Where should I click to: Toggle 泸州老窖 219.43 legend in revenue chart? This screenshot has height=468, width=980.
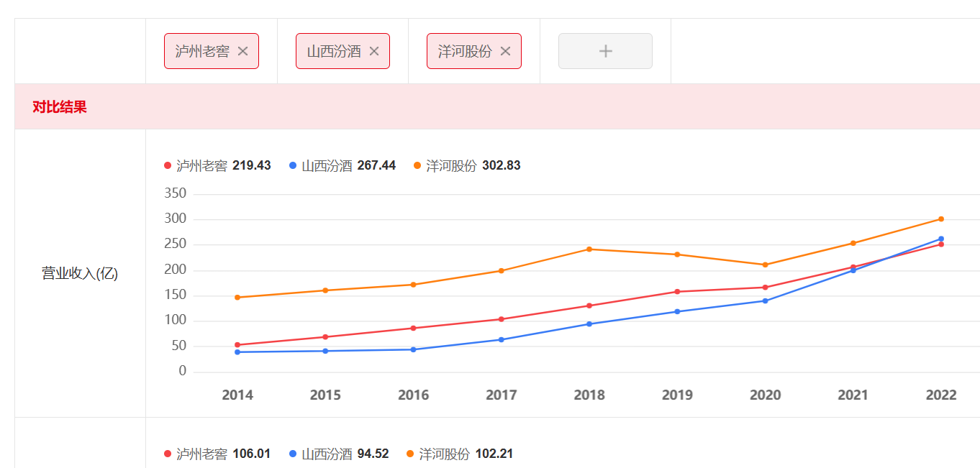pyautogui.click(x=217, y=165)
